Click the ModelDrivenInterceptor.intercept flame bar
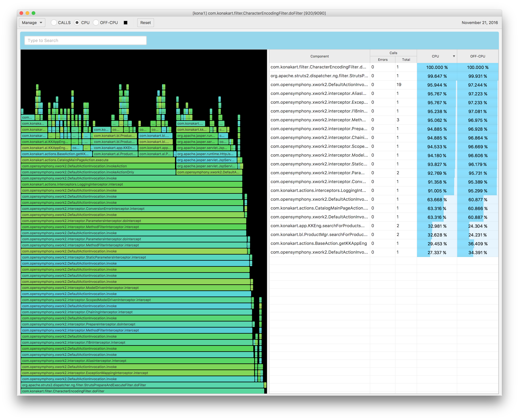 coord(135,288)
